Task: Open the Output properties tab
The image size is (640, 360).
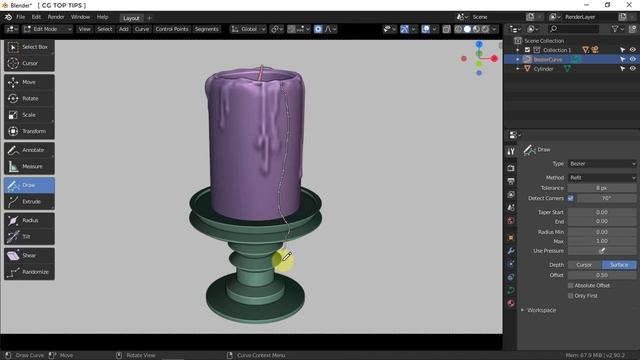Action: (x=511, y=181)
